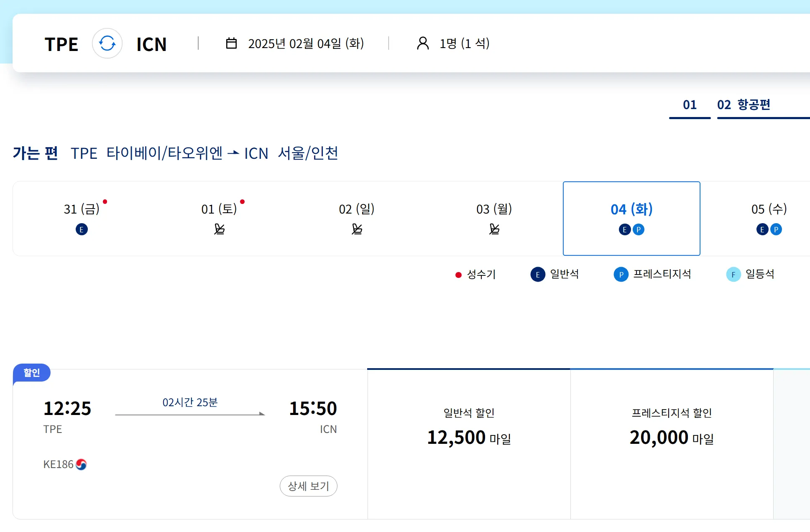The width and height of the screenshot is (810, 532).
Task: Open the date selector showing 2025년 02월 04일
Action: pyautogui.click(x=305, y=43)
